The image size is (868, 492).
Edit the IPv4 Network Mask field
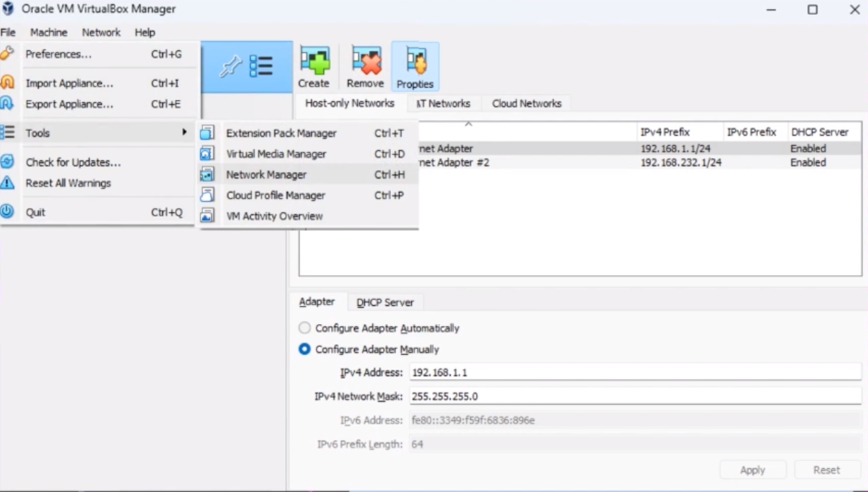(635, 396)
